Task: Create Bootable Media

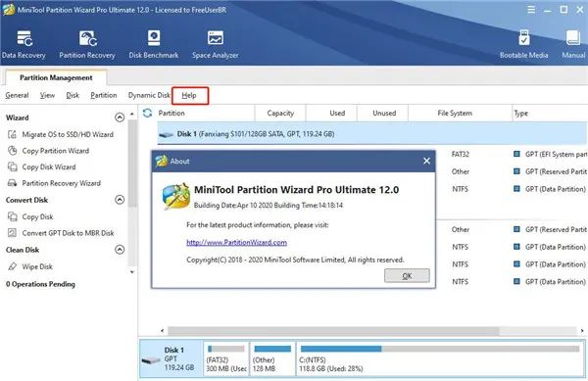Action: coord(523,45)
